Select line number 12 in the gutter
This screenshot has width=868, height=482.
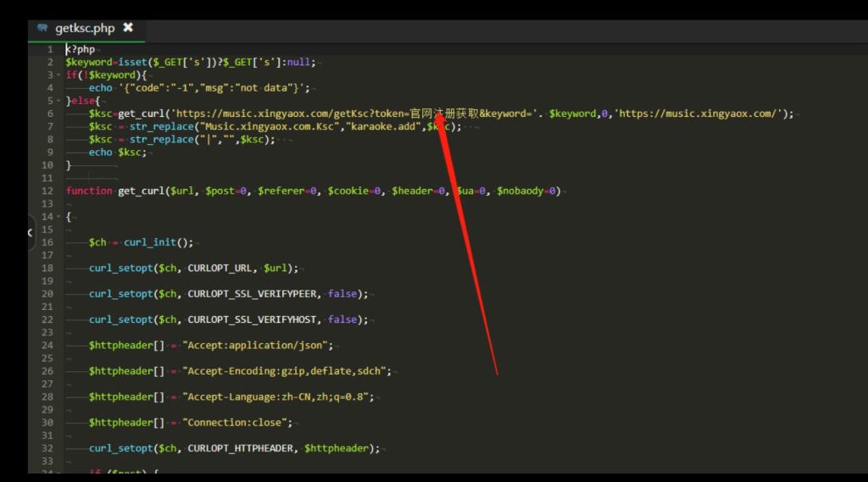(x=47, y=191)
